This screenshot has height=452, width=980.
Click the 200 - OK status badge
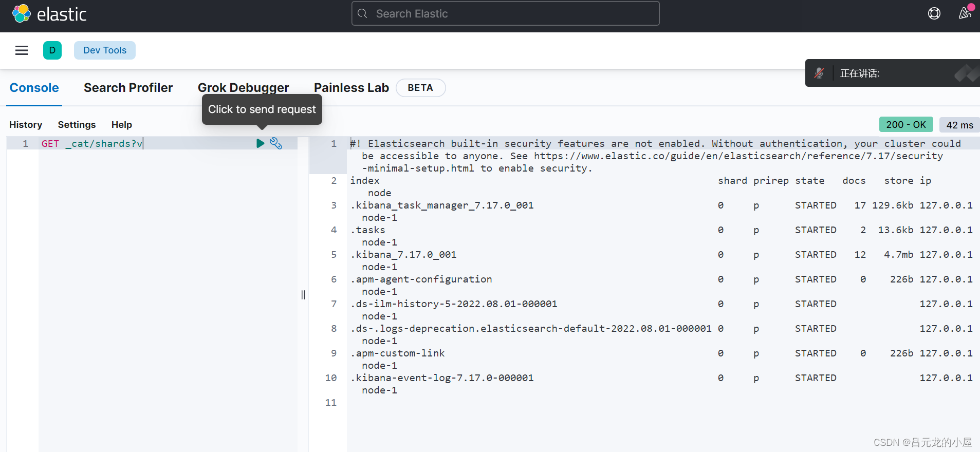[906, 125]
